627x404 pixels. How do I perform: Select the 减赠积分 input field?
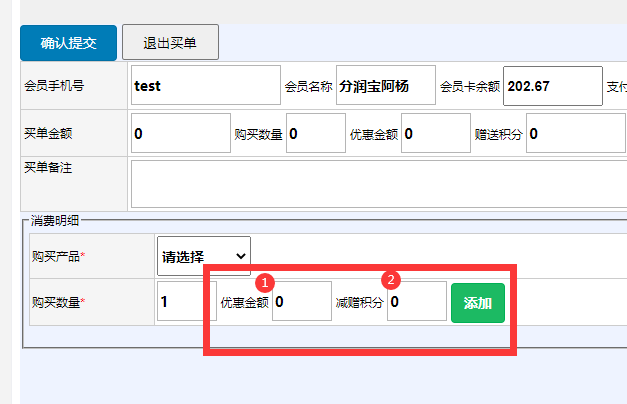417,301
